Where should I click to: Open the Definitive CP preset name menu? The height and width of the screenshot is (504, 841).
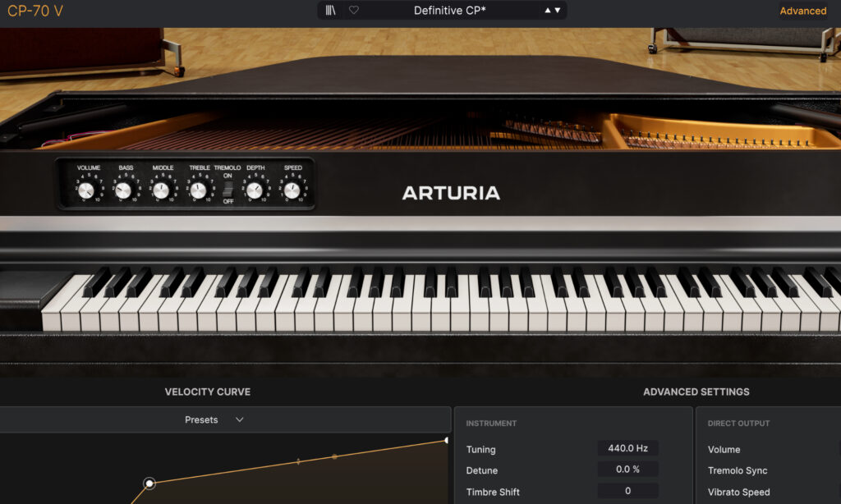[x=451, y=10]
